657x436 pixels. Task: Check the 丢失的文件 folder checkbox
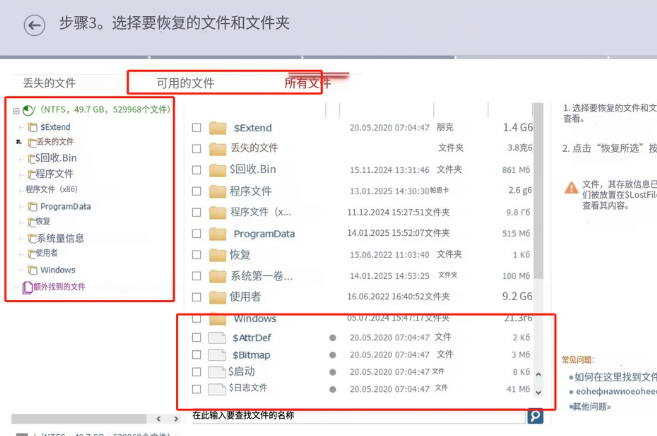coord(197,149)
